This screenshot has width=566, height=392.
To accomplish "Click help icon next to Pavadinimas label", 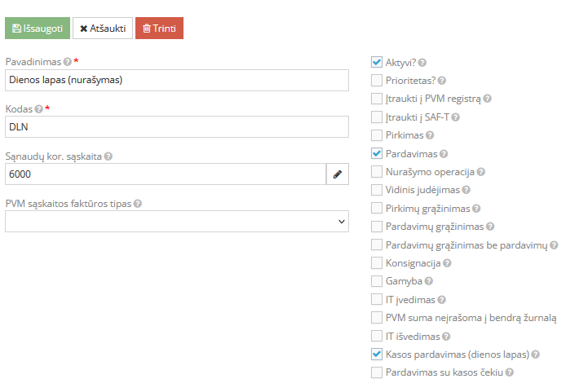I will [67, 62].
